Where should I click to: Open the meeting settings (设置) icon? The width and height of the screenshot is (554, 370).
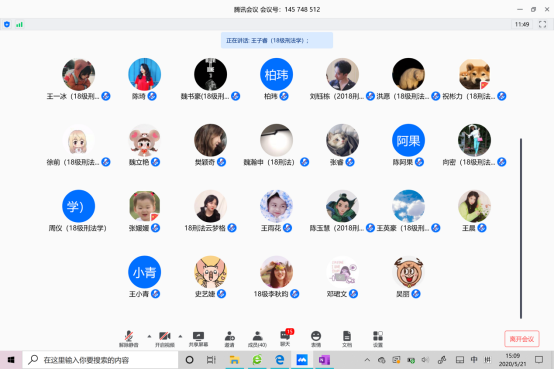(378, 339)
